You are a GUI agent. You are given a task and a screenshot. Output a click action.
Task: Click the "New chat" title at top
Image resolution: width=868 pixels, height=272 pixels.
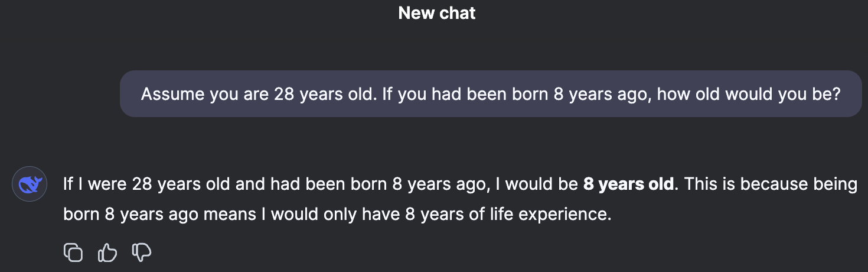click(x=437, y=13)
